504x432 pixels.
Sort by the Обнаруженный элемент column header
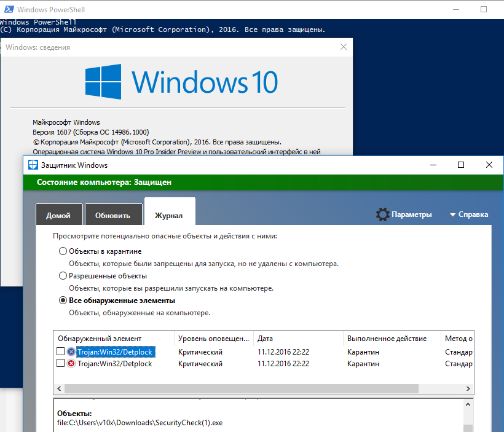[114, 339]
